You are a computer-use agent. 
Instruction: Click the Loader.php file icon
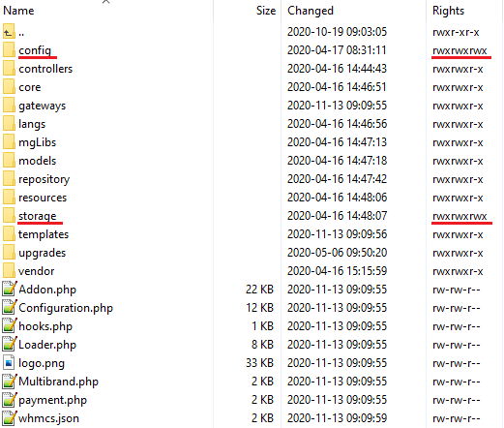click(9, 344)
